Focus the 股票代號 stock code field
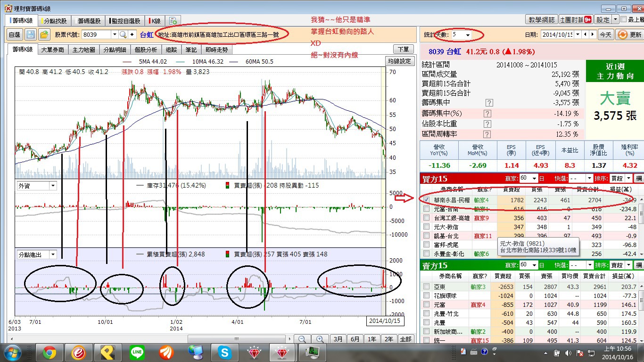 pos(97,34)
